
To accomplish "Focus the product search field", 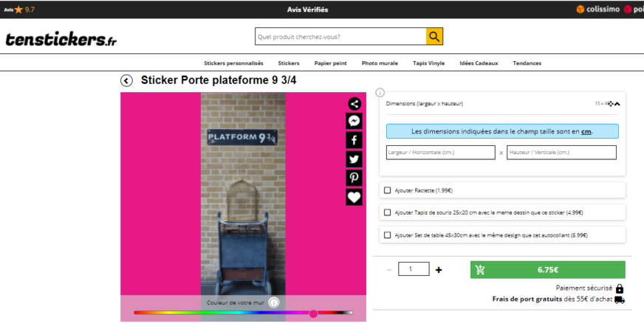I will (340, 36).
